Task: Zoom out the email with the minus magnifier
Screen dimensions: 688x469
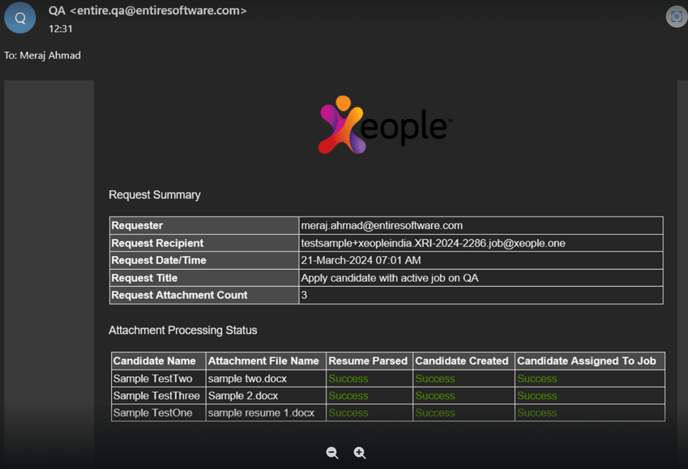Action: (332, 453)
